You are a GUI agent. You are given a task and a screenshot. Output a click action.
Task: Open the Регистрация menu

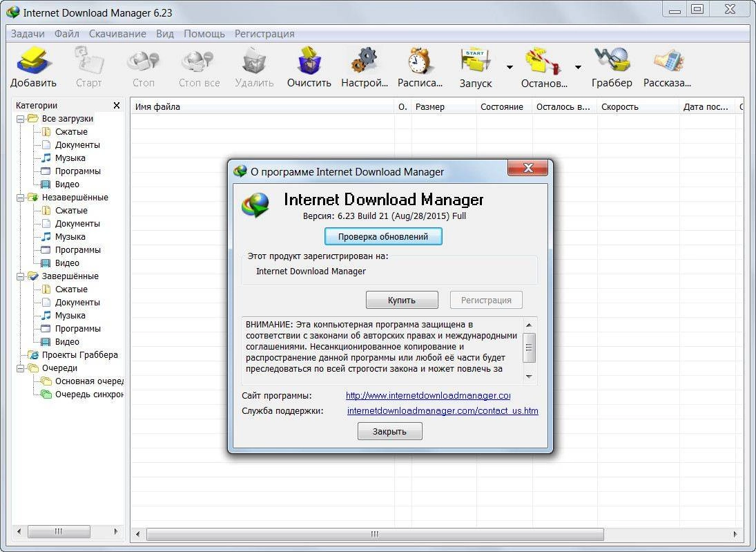coord(264,34)
